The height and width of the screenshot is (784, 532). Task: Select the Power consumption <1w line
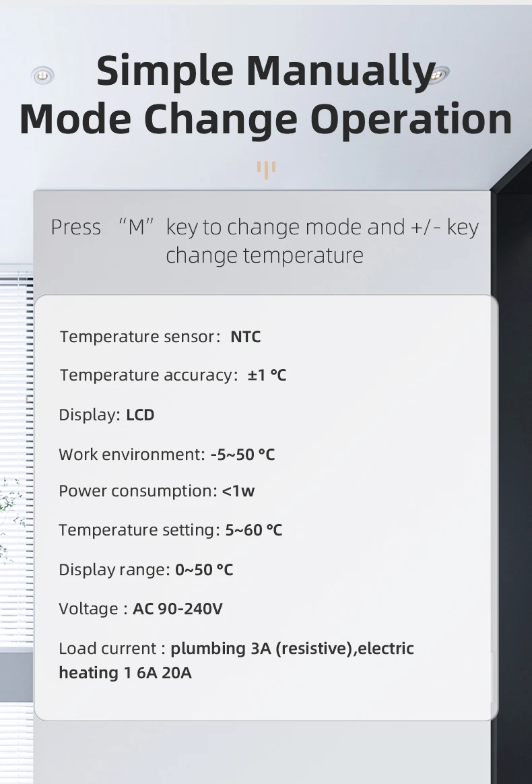click(x=156, y=491)
